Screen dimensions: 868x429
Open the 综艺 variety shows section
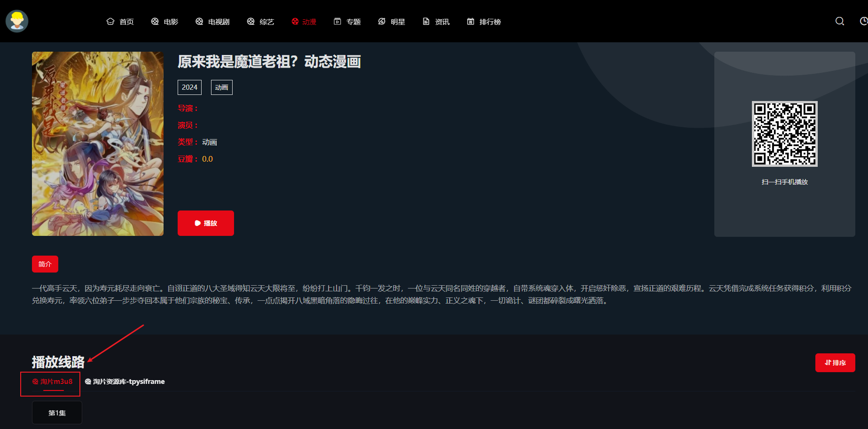260,22
